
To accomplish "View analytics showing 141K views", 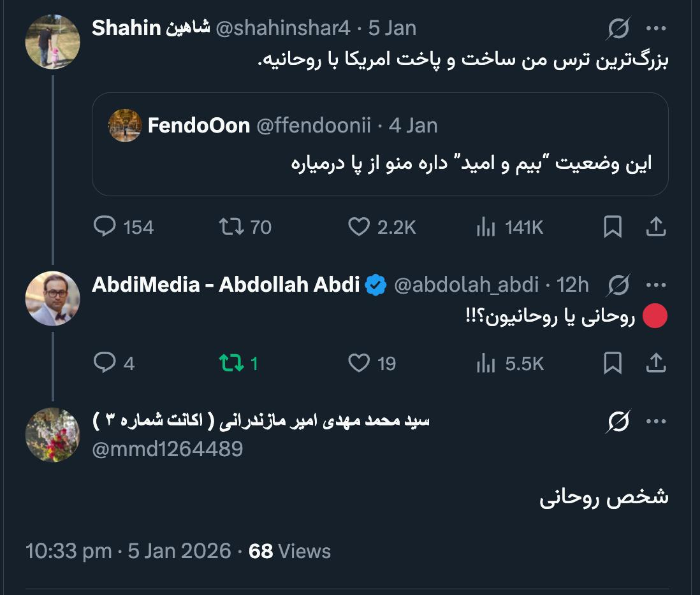I will (486, 227).
